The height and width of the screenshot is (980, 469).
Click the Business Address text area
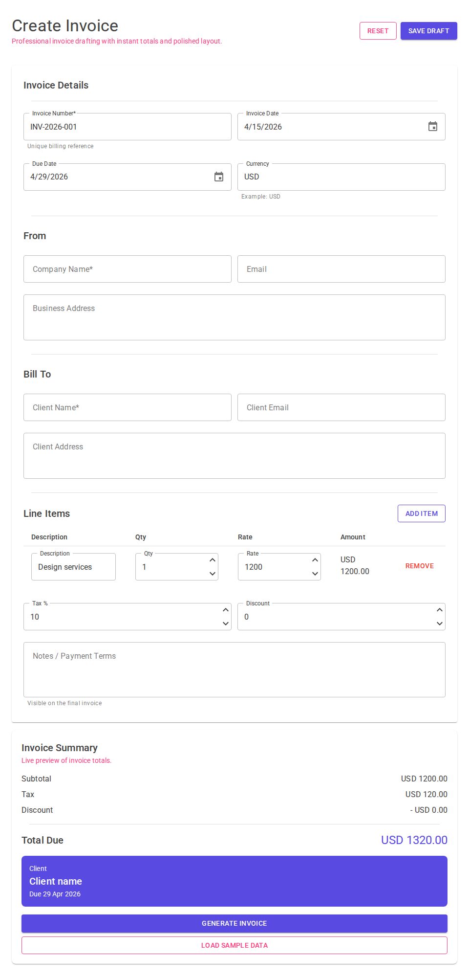pyautogui.click(x=234, y=317)
